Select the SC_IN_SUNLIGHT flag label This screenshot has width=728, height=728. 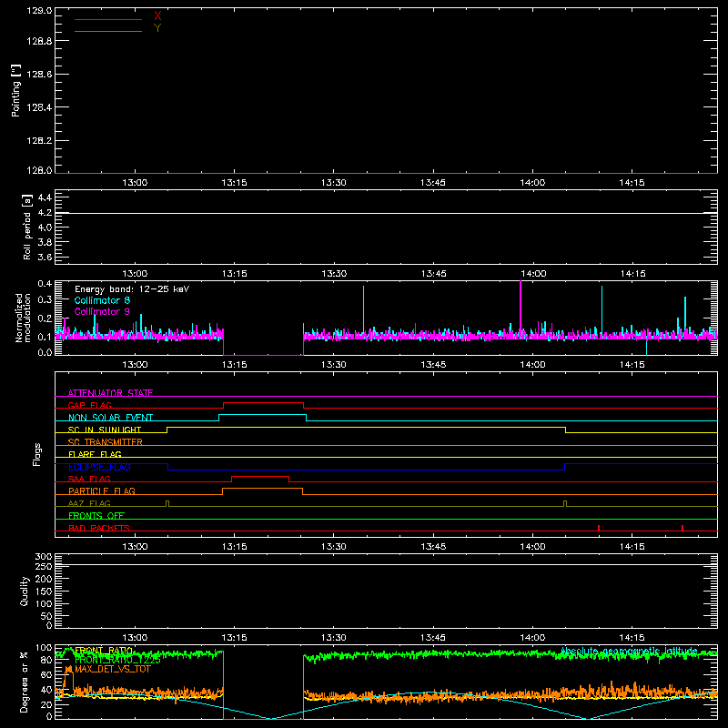105,430
